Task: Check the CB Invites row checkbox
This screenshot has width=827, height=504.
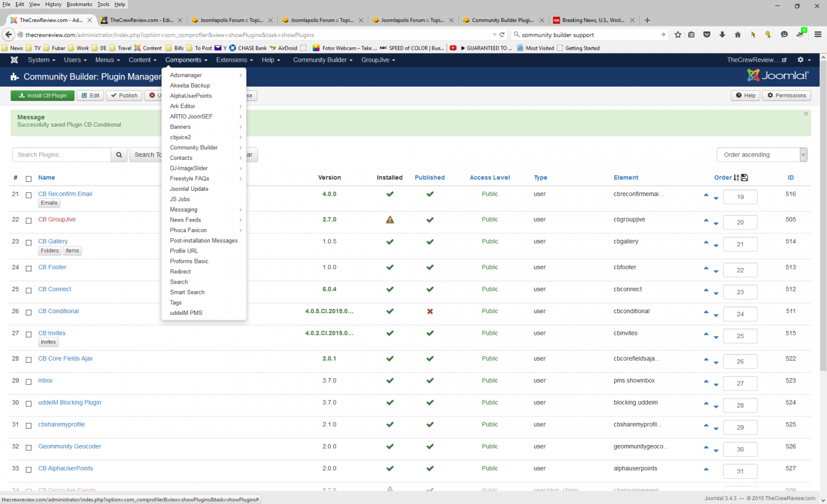Action: (x=29, y=334)
